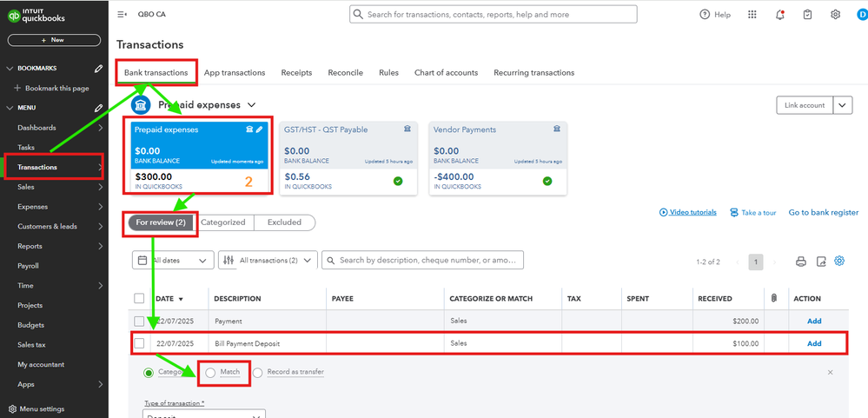Viewport: 868px width, 418px height.
Task: Click the Link account button
Action: point(805,105)
